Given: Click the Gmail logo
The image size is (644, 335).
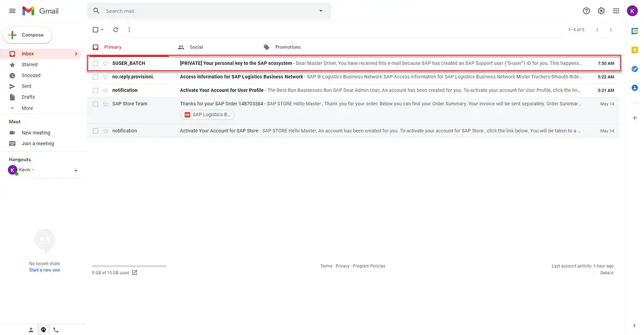Looking at the screenshot, I should click(x=41, y=11).
